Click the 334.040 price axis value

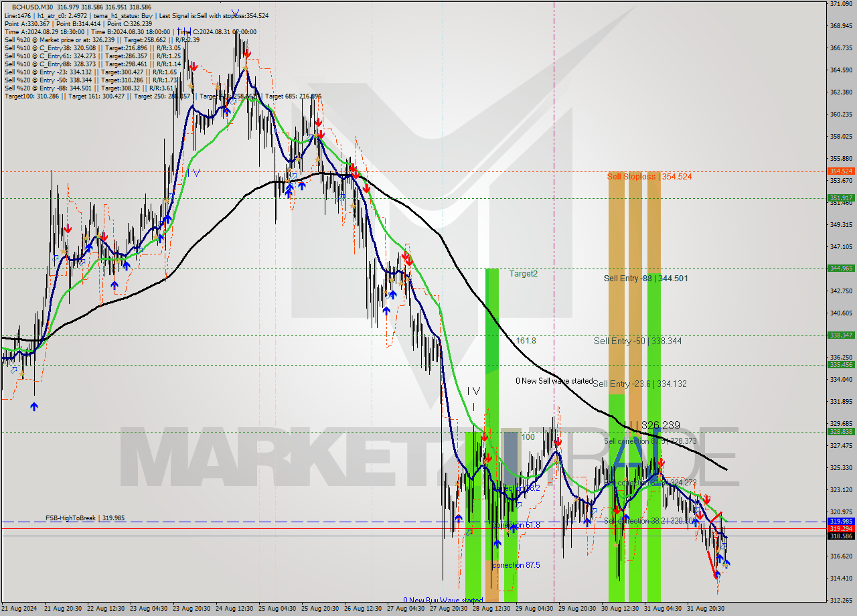841,380
